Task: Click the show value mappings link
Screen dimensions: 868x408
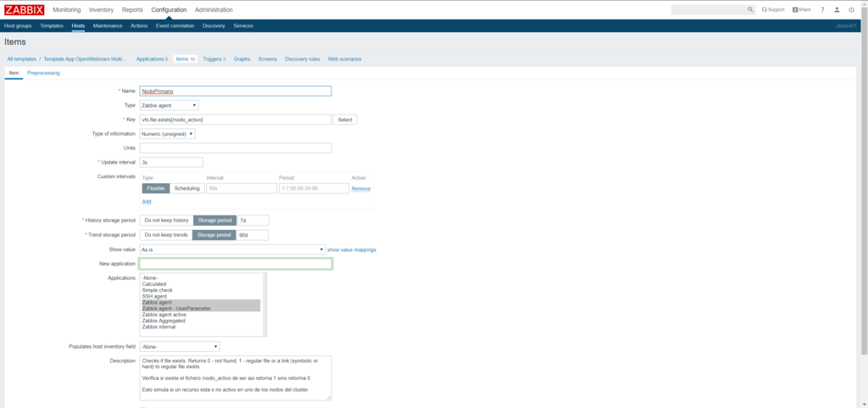Action: point(352,249)
